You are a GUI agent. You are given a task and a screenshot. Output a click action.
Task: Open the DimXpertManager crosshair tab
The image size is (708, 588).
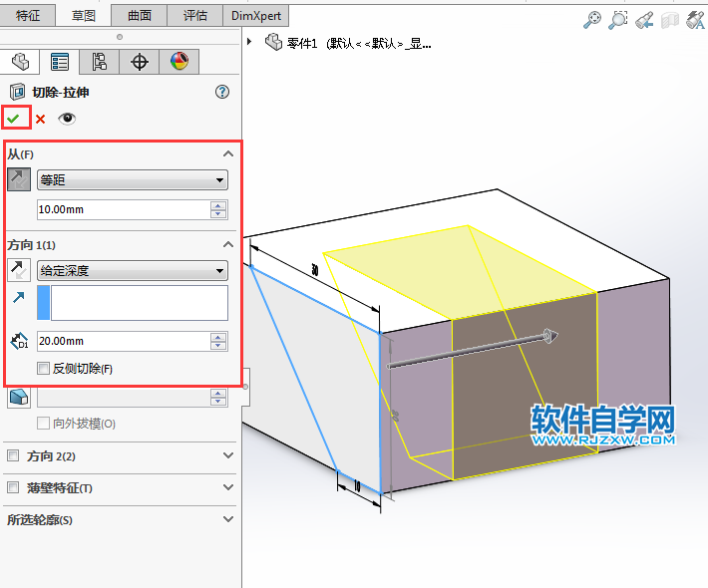(x=139, y=62)
